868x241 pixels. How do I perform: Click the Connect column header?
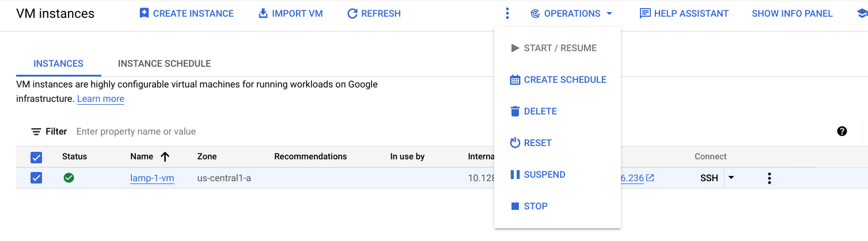tap(711, 156)
